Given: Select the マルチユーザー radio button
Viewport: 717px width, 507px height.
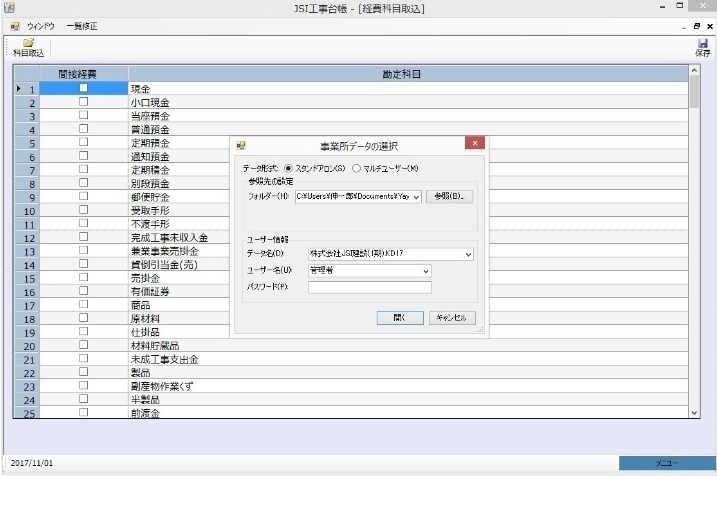Looking at the screenshot, I should point(355,168).
